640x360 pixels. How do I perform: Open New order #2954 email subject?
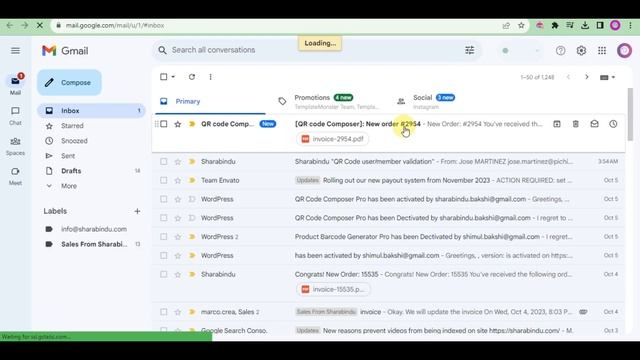[358, 124]
